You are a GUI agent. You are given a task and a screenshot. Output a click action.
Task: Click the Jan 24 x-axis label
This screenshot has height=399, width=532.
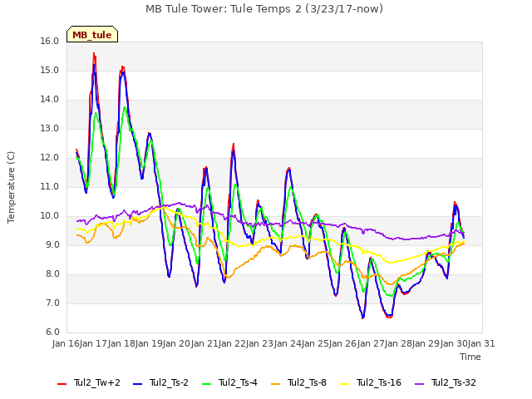click(288, 344)
